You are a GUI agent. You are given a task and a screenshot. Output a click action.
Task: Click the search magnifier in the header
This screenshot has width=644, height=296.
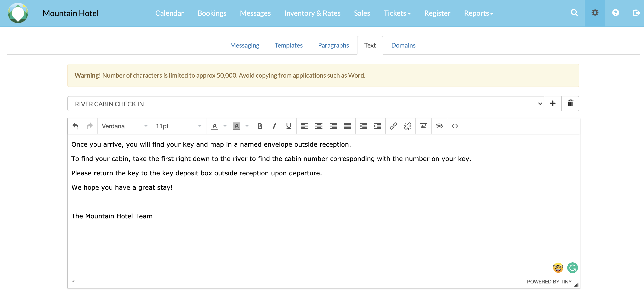(574, 13)
